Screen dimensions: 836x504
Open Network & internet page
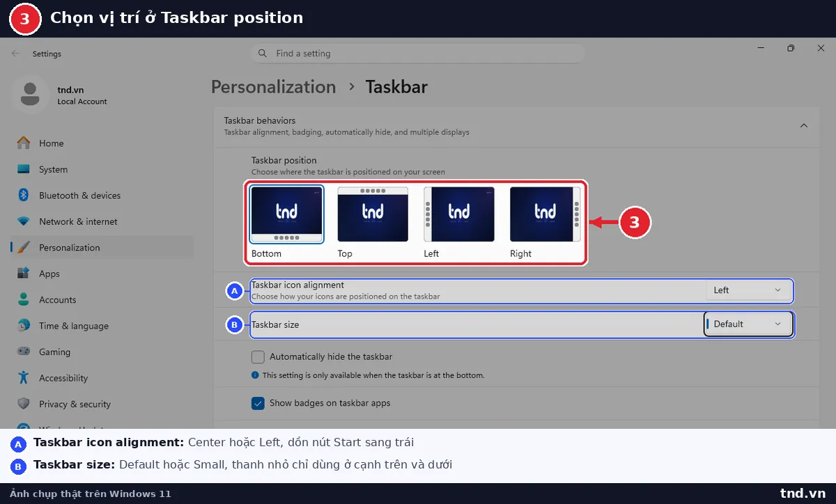[x=102, y=221]
